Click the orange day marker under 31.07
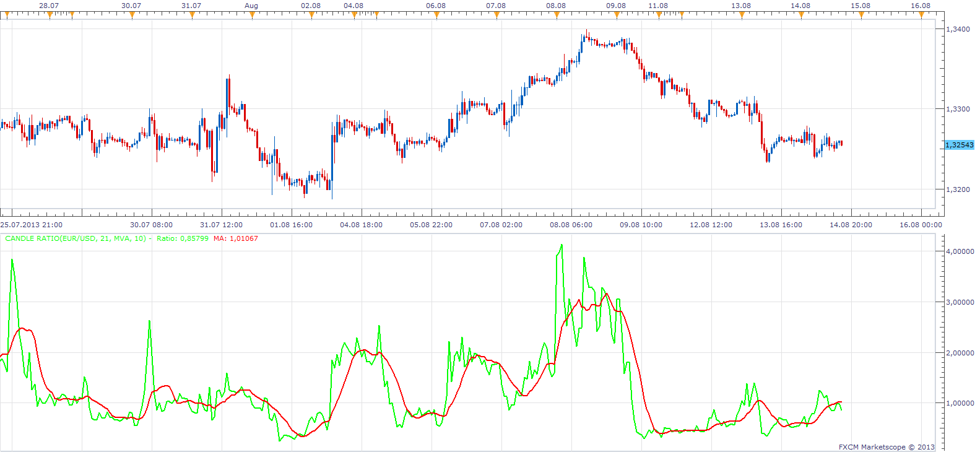 tap(192, 14)
